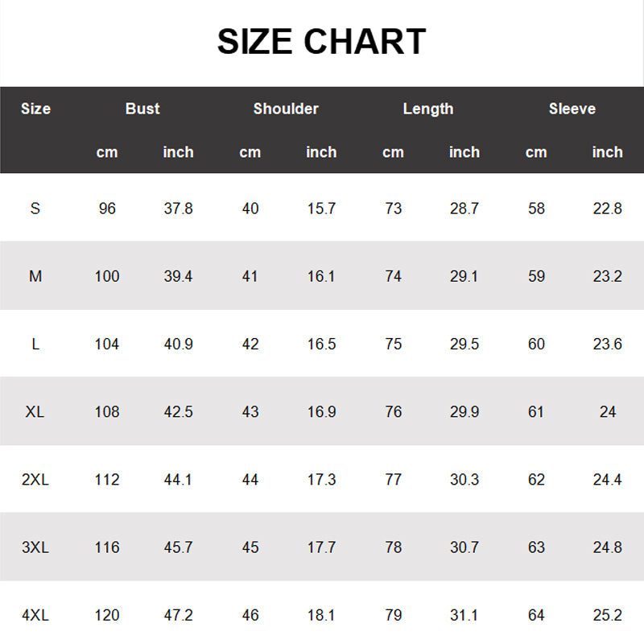Select the M size row label

(x=35, y=276)
